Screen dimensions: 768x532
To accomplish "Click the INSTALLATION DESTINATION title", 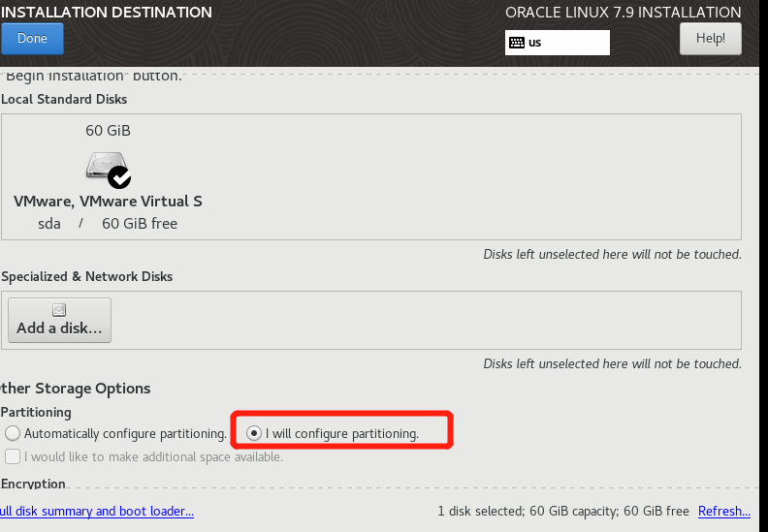I will click(x=107, y=13).
